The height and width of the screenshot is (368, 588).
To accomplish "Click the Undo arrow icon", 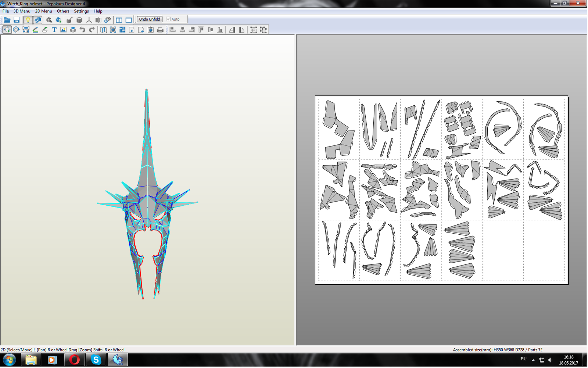I will pos(82,30).
